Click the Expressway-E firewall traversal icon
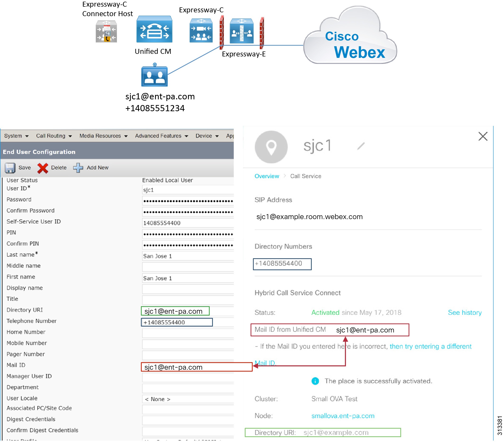 coord(242,31)
